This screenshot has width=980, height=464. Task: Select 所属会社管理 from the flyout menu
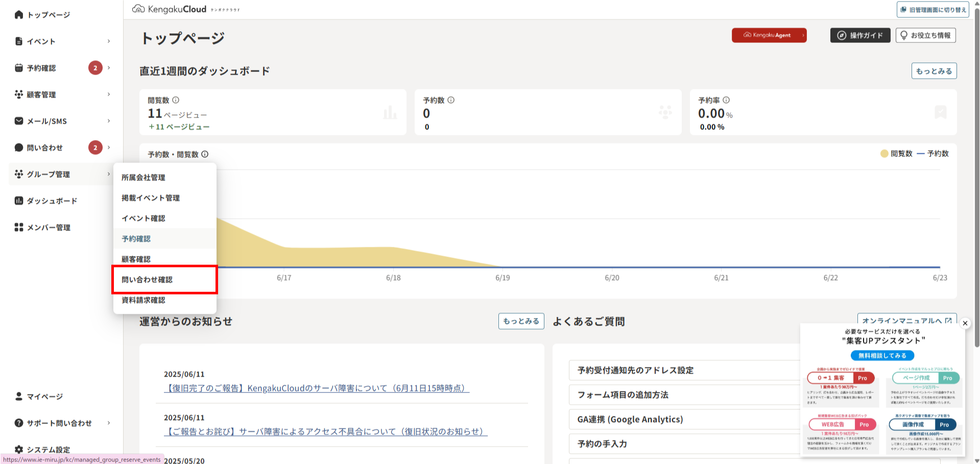(144, 177)
